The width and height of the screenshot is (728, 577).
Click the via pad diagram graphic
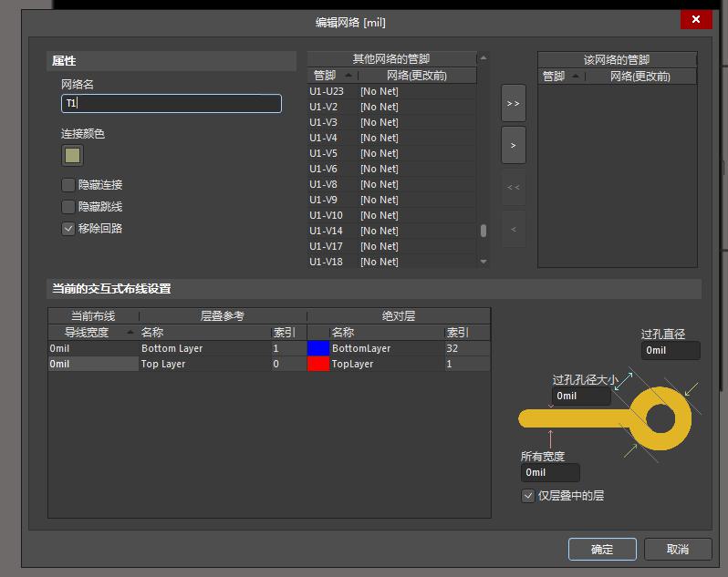[x=607, y=418]
